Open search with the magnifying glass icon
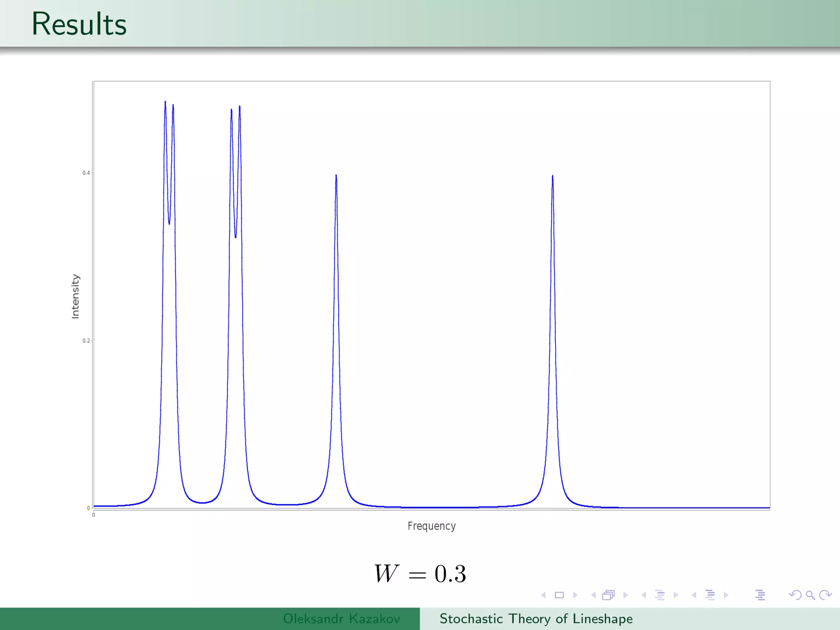This screenshot has width=840, height=630. click(x=810, y=595)
